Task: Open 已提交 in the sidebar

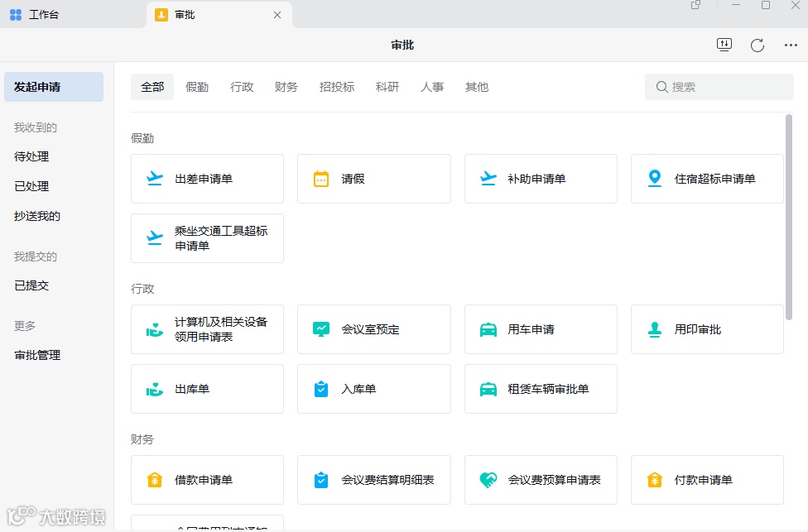Action: click(31, 285)
